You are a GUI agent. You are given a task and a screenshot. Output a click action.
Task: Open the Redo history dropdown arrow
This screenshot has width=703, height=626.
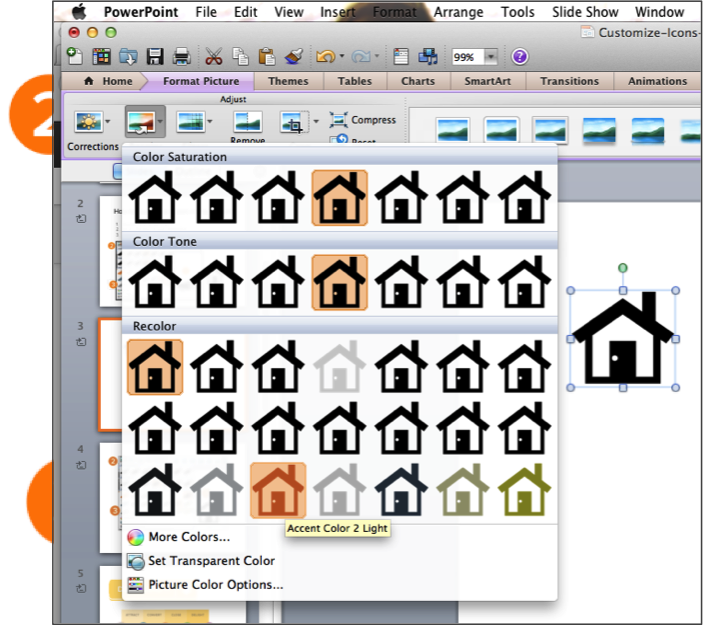(377, 57)
